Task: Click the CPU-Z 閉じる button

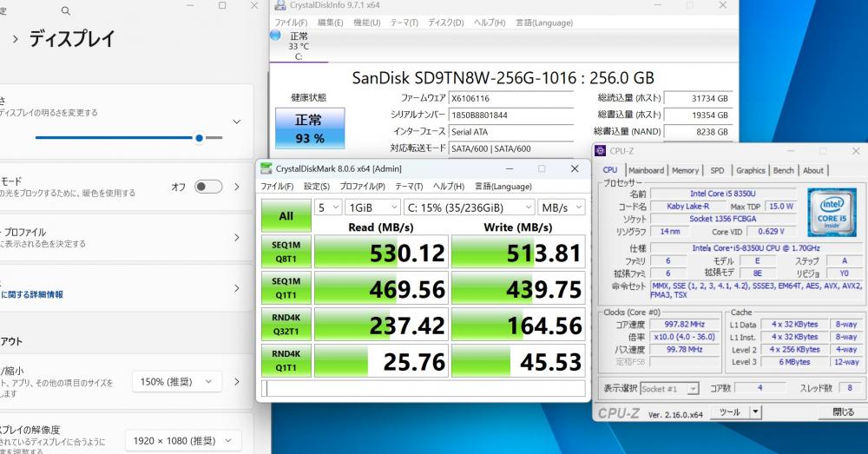Action: pos(843,412)
